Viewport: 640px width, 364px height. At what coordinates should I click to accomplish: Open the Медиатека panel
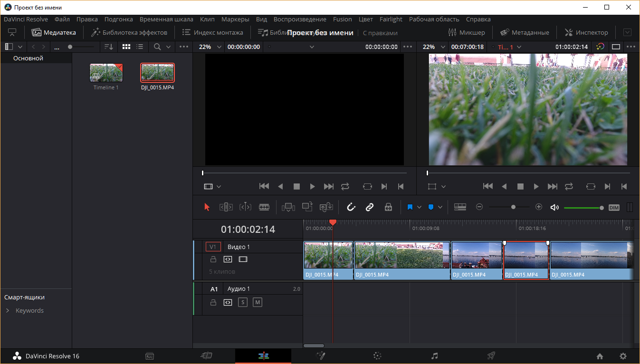coord(54,32)
